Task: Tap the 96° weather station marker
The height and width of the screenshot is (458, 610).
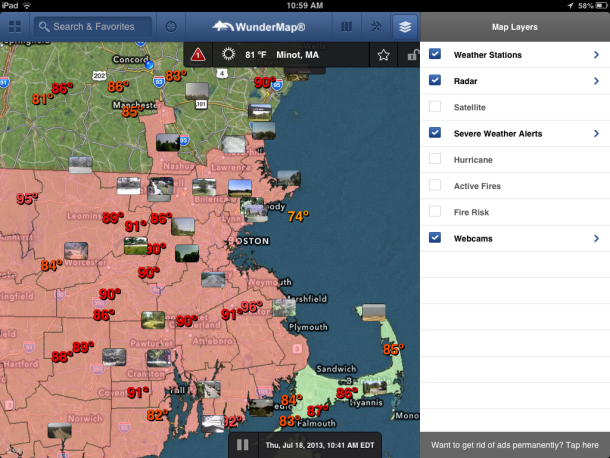Action: coord(252,307)
